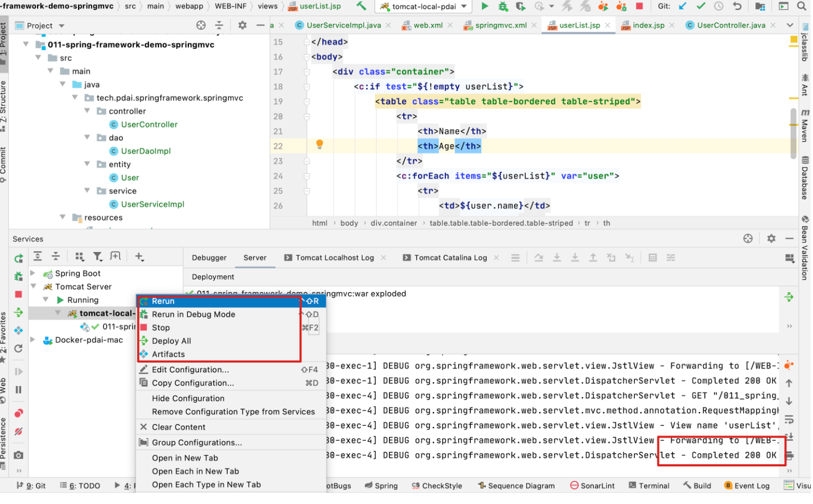Click the rerun icon in Services left strip
The height and width of the screenshot is (504, 813).
click(x=18, y=259)
